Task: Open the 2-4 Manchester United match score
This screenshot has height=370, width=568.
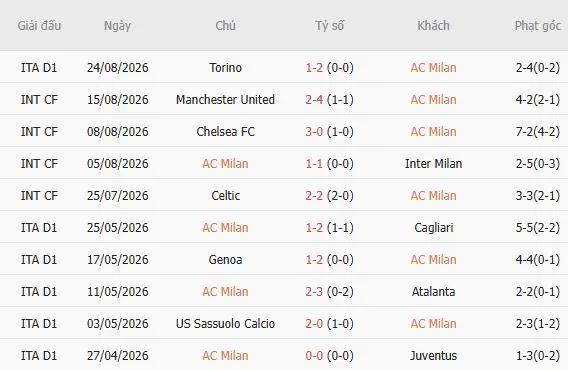Action: (x=314, y=100)
